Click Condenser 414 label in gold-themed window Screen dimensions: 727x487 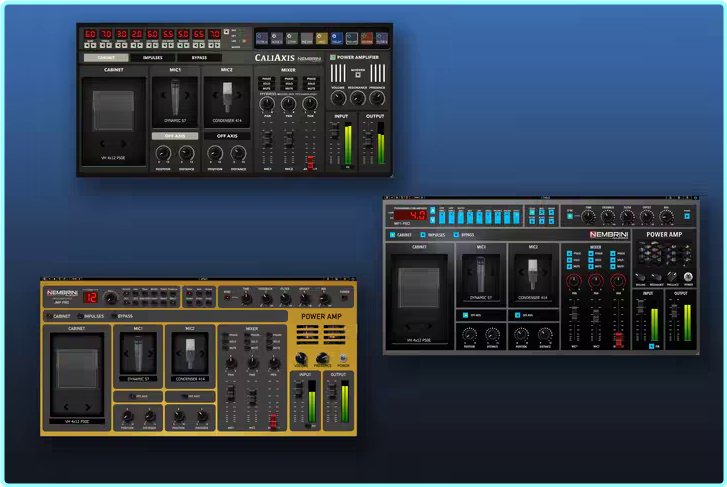point(190,379)
